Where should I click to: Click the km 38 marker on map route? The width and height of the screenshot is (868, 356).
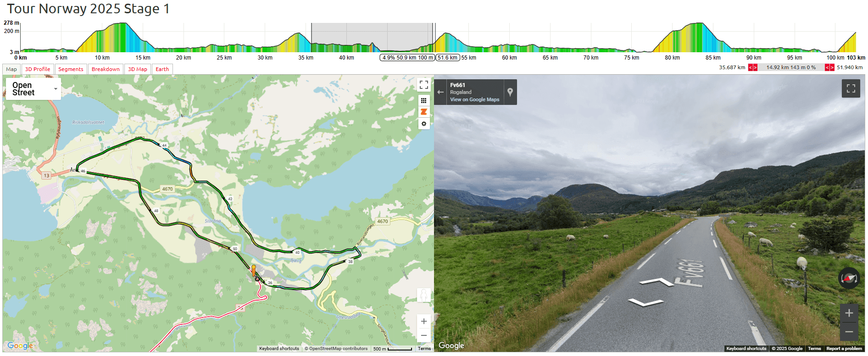(351, 262)
